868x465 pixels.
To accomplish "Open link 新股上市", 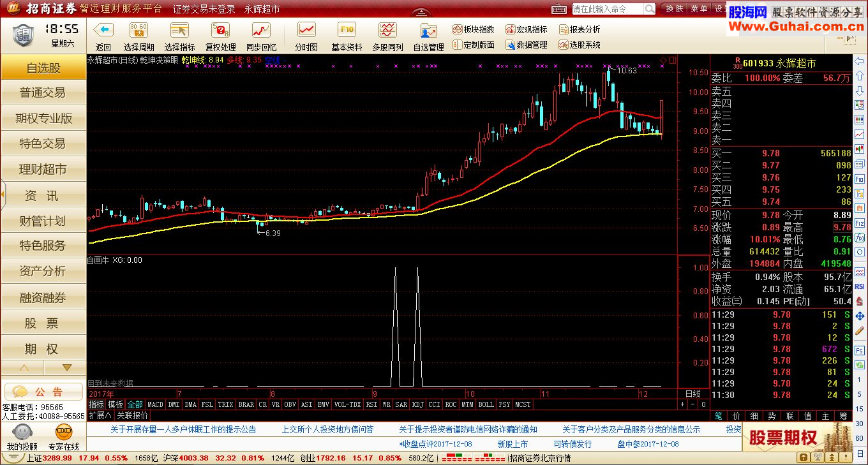I will coord(513,444).
